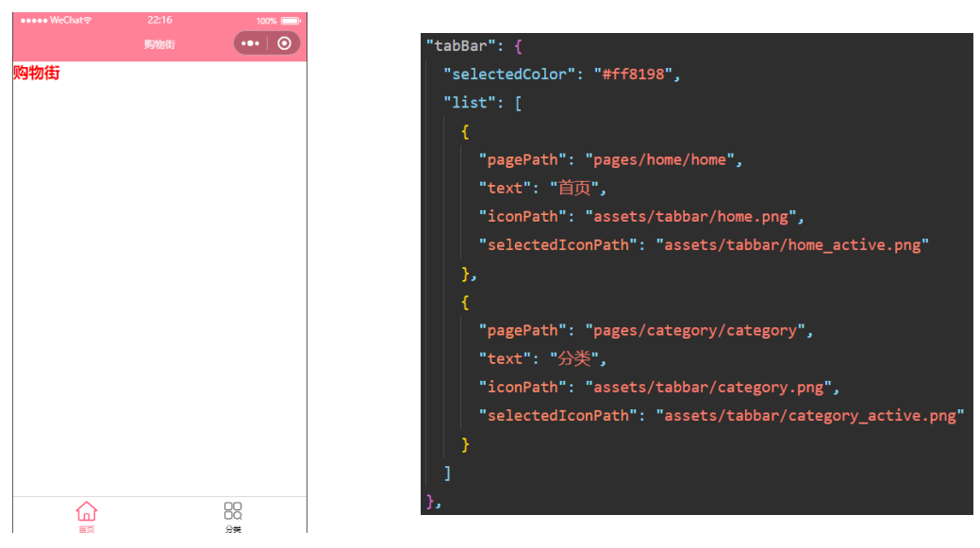Click "assets/tabbar/home_active.png" string

tap(792, 245)
